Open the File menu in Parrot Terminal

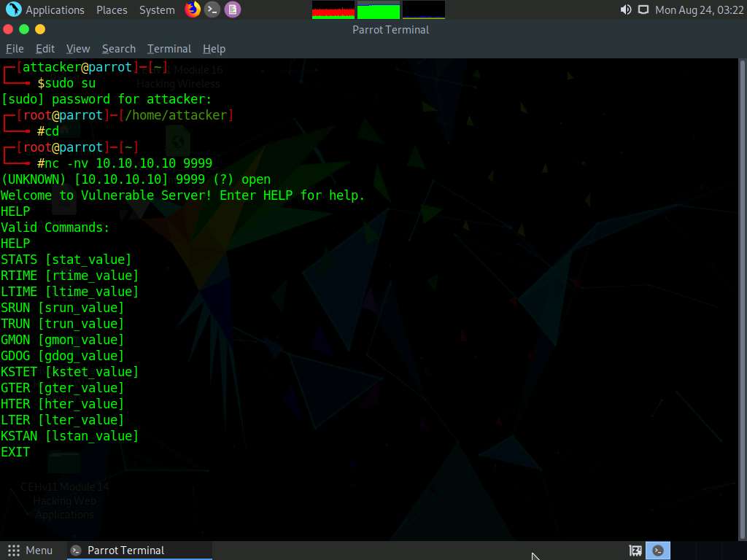coord(15,49)
